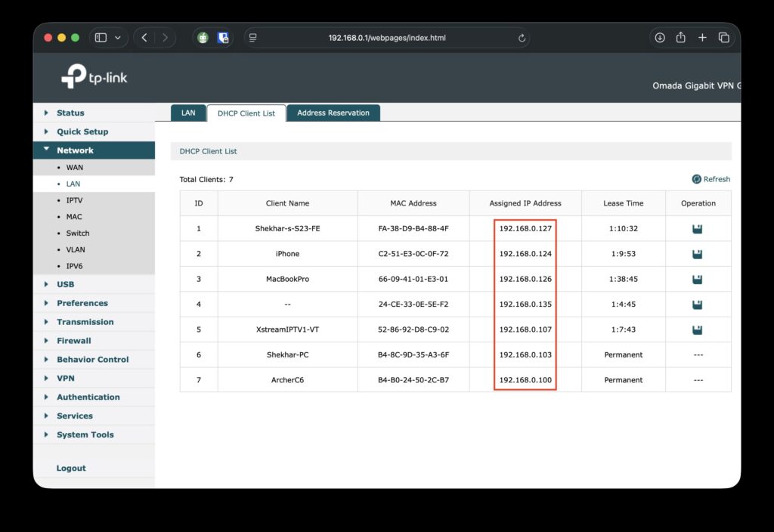Click the Safari address bar URL field

point(387,38)
